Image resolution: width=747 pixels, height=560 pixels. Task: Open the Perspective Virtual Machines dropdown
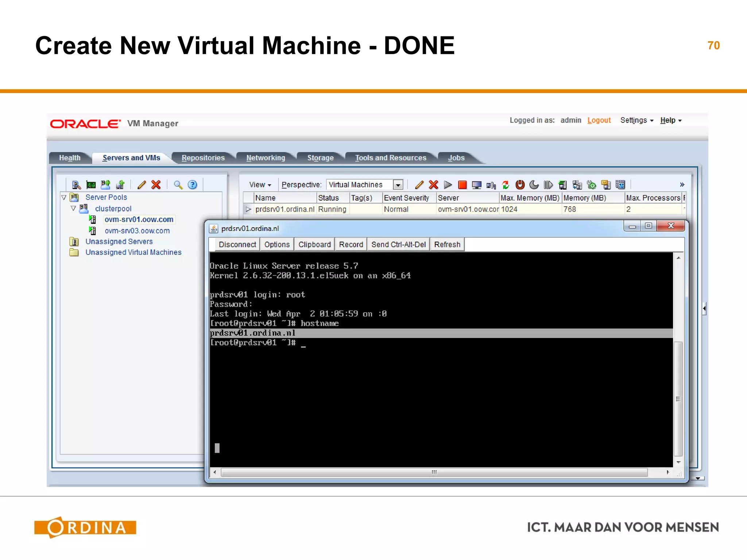pos(398,185)
